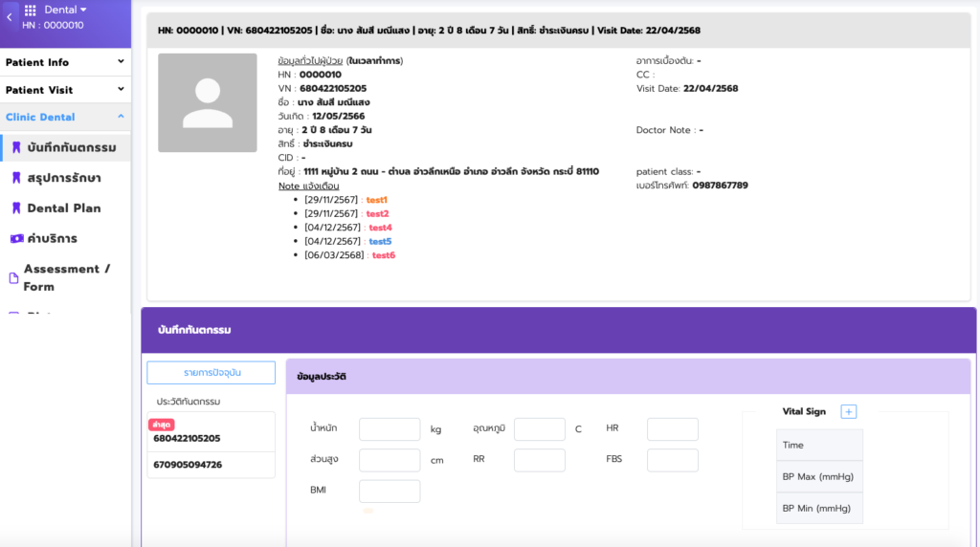980x547 pixels.
Task: Open the Dental module dropdown
Action: click(x=66, y=10)
